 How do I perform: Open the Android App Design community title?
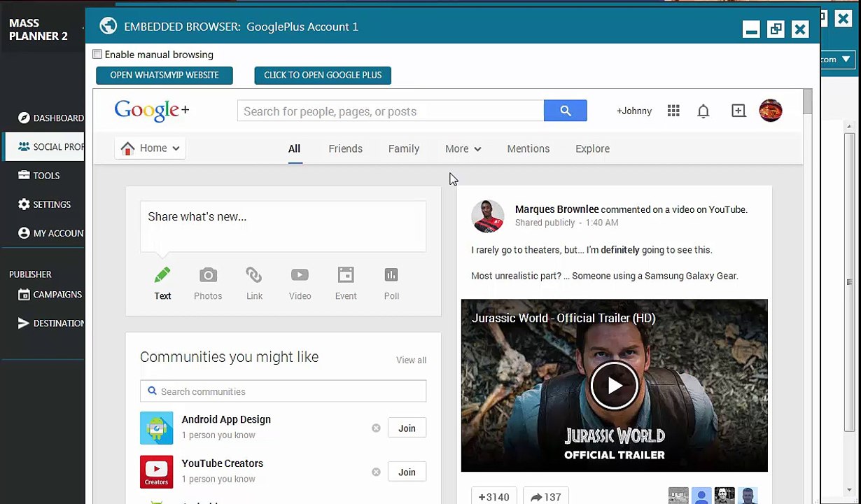point(226,419)
